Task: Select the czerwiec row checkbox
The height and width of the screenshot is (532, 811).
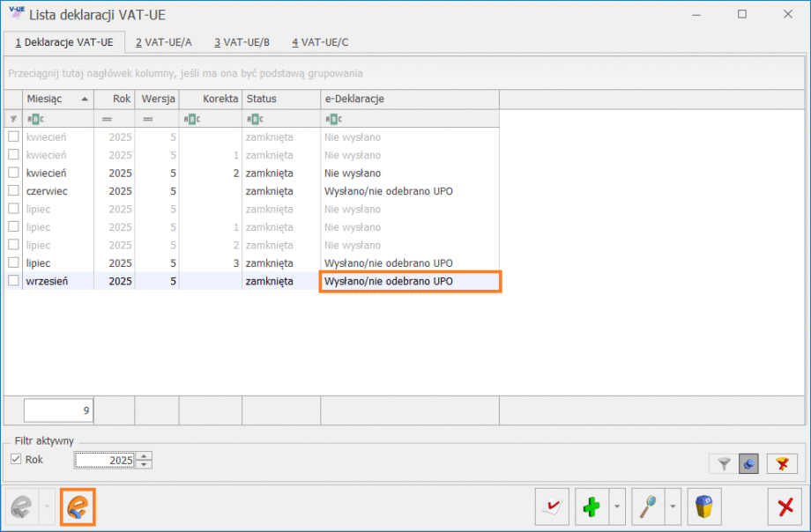Action: 13,191
